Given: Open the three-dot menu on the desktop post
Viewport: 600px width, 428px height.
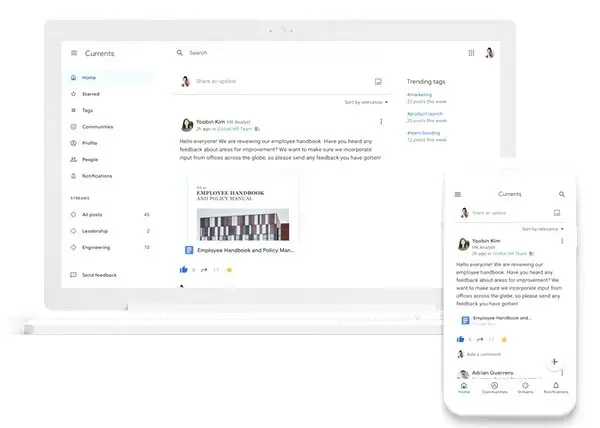Looking at the screenshot, I should tap(381, 122).
